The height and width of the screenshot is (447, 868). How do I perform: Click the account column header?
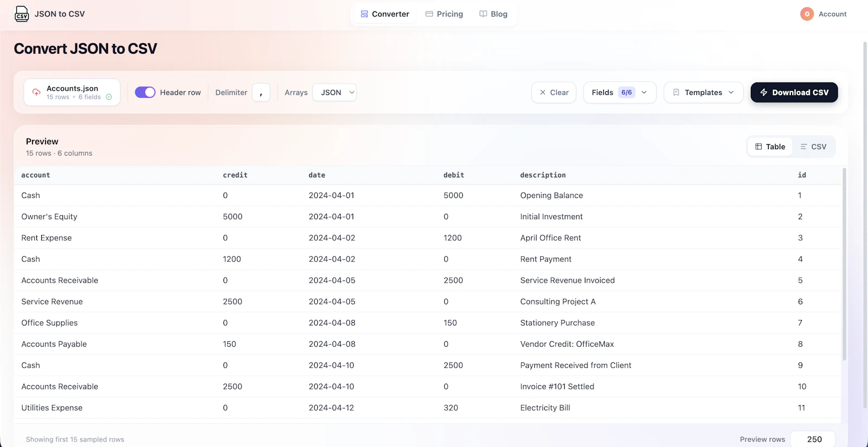click(x=36, y=175)
